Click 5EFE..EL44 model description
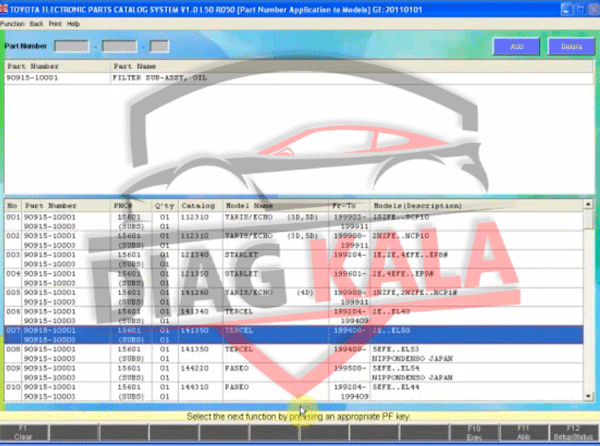 [396, 387]
